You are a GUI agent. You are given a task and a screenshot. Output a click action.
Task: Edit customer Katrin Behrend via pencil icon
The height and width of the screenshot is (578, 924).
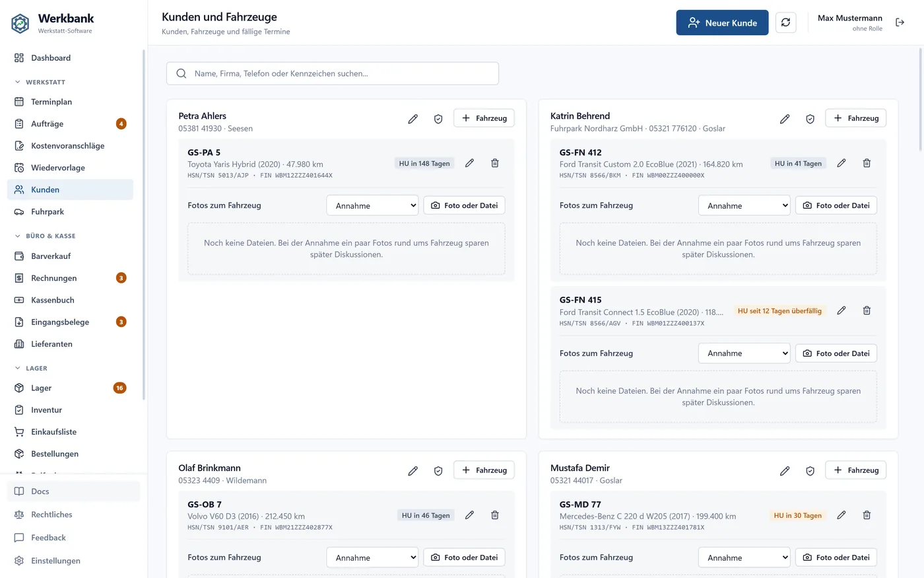(x=785, y=119)
